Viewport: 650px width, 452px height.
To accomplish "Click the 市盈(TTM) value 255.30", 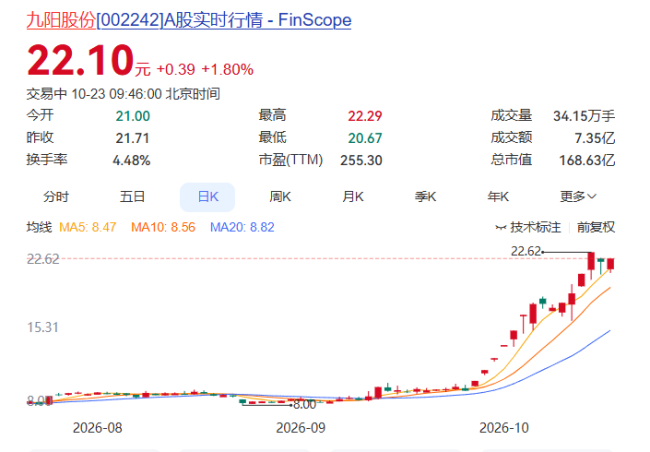I will click(361, 160).
